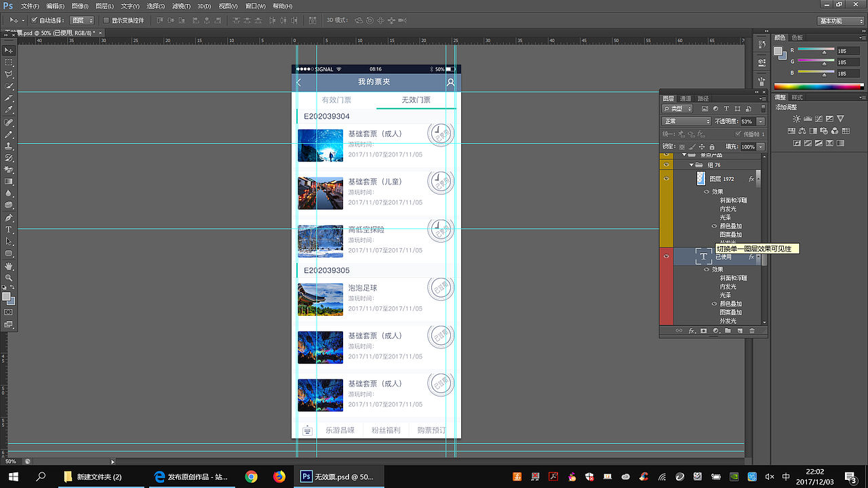Open the opacity slider dropdown
The width and height of the screenshot is (868, 488).
tap(761, 121)
